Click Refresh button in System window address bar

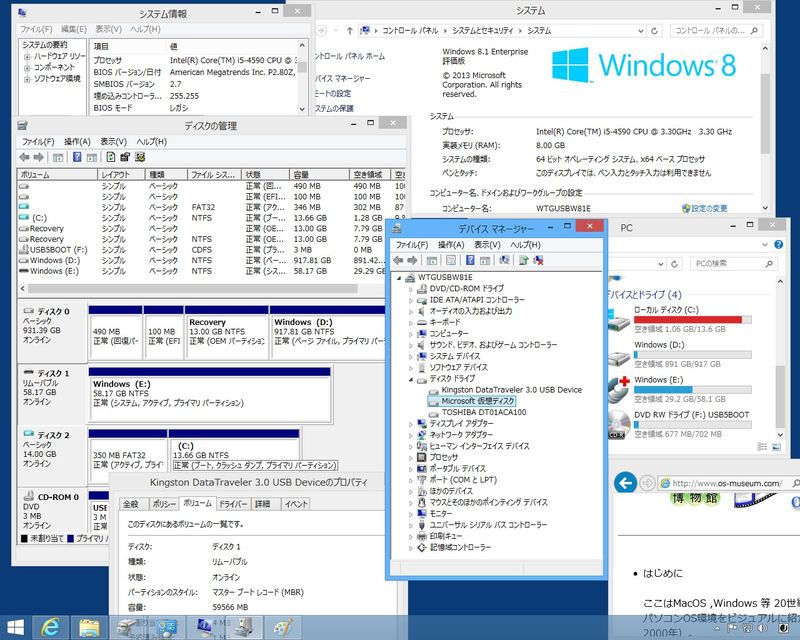click(x=654, y=31)
